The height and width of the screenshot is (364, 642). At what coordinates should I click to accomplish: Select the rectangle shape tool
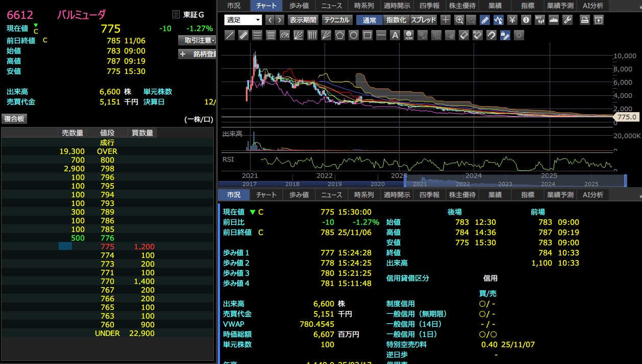(367, 35)
